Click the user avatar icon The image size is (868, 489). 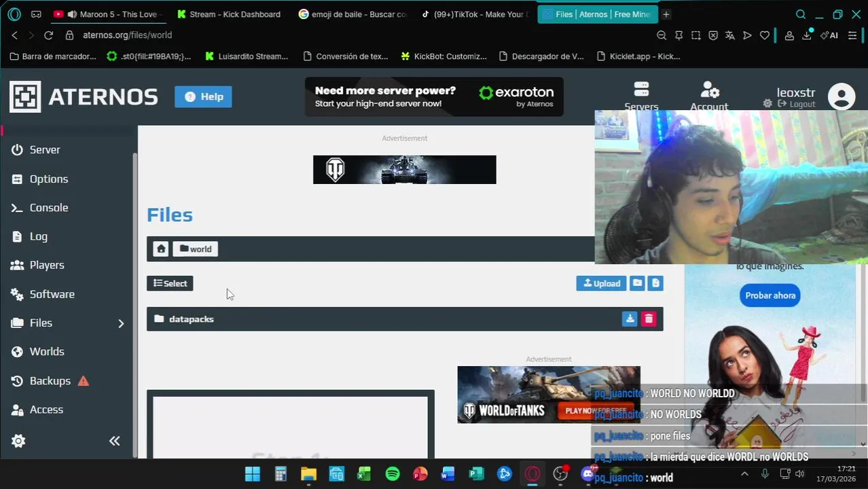pyautogui.click(x=842, y=96)
